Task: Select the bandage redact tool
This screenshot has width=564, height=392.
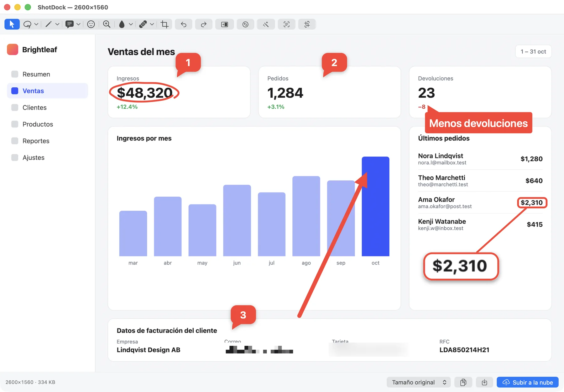Action: 143,24
